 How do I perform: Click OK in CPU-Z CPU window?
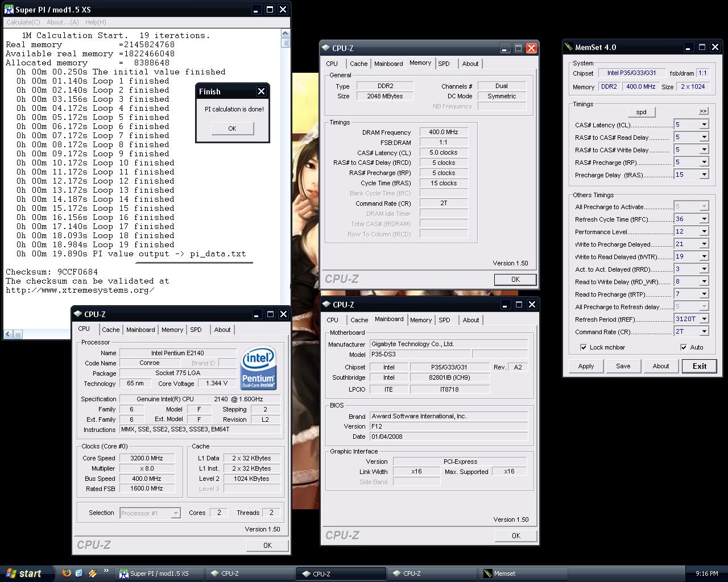pyautogui.click(x=267, y=545)
